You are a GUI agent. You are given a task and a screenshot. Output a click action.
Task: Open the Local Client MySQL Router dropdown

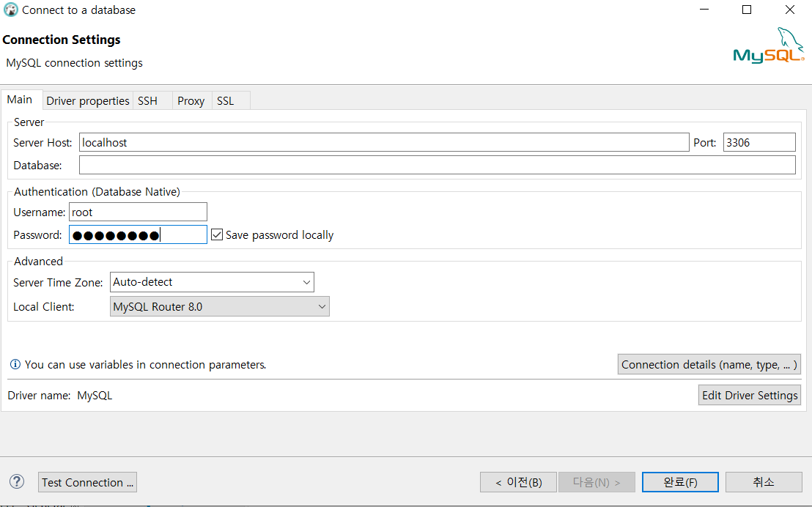[220, 306]
